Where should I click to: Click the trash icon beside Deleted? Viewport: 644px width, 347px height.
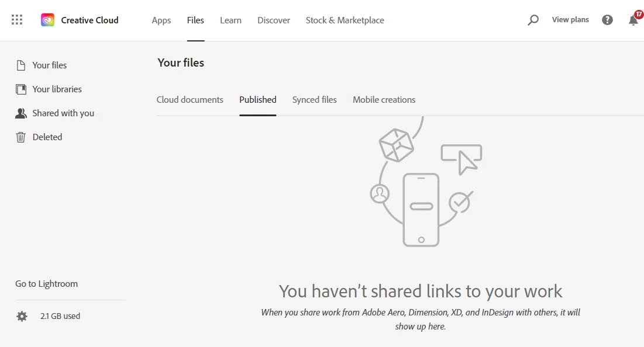20,137
